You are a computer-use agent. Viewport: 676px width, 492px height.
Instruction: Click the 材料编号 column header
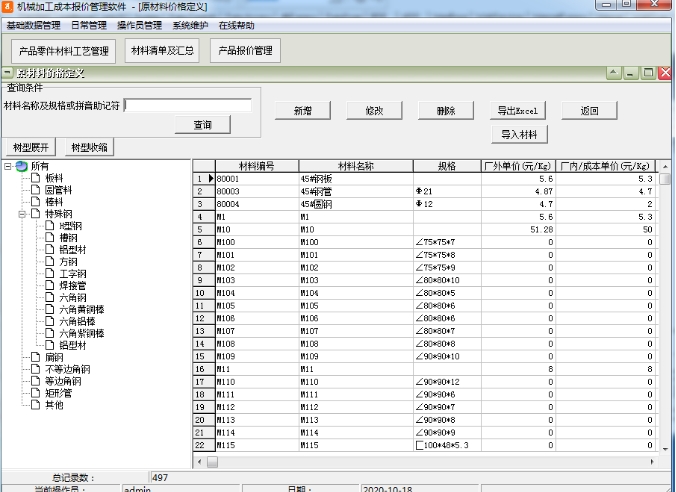point(257,166)
